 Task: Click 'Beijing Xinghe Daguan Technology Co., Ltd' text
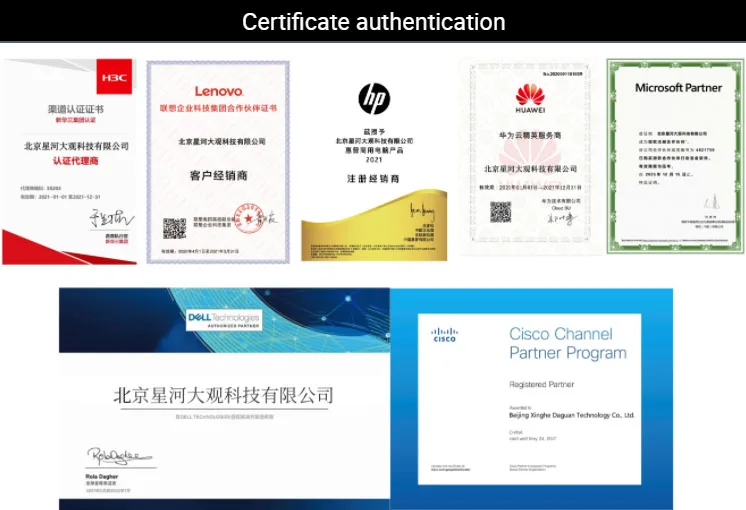pos(571,415)
